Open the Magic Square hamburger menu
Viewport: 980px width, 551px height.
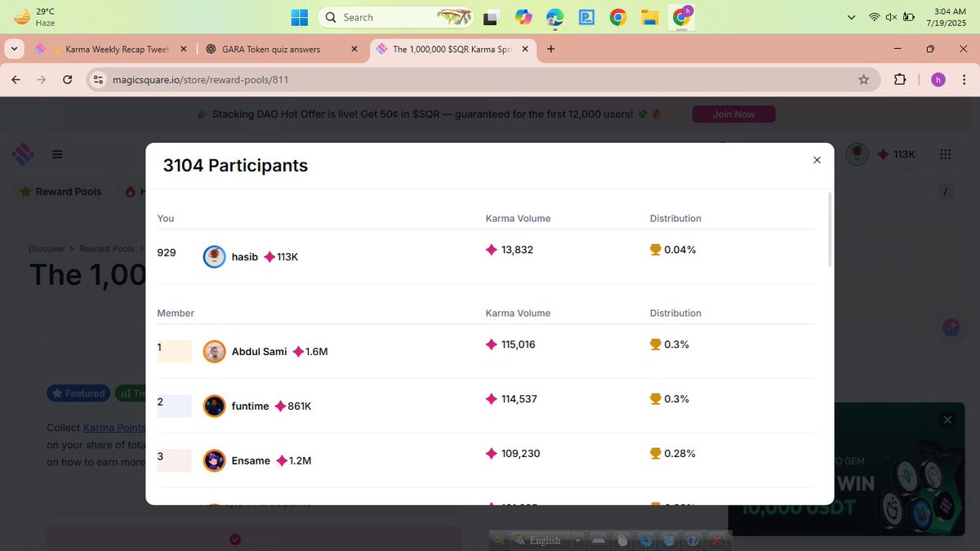coord(57,153)
